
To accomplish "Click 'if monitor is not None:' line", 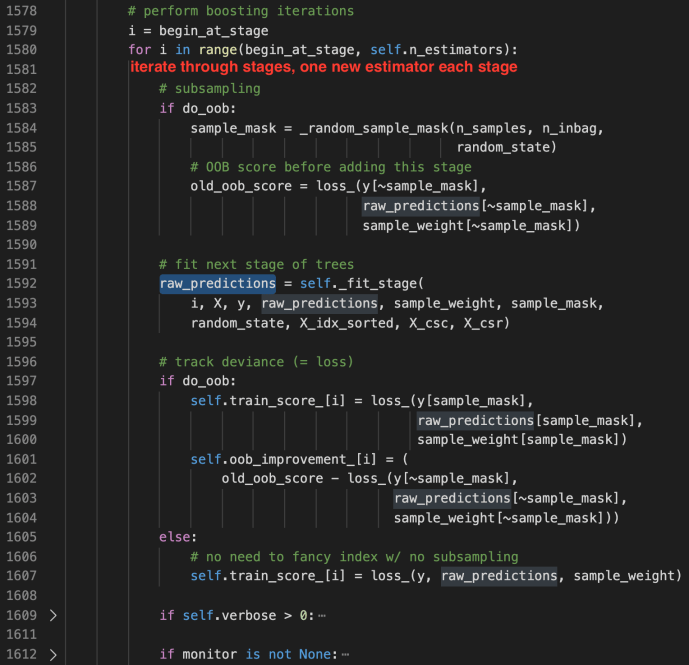I will (249, 654).
